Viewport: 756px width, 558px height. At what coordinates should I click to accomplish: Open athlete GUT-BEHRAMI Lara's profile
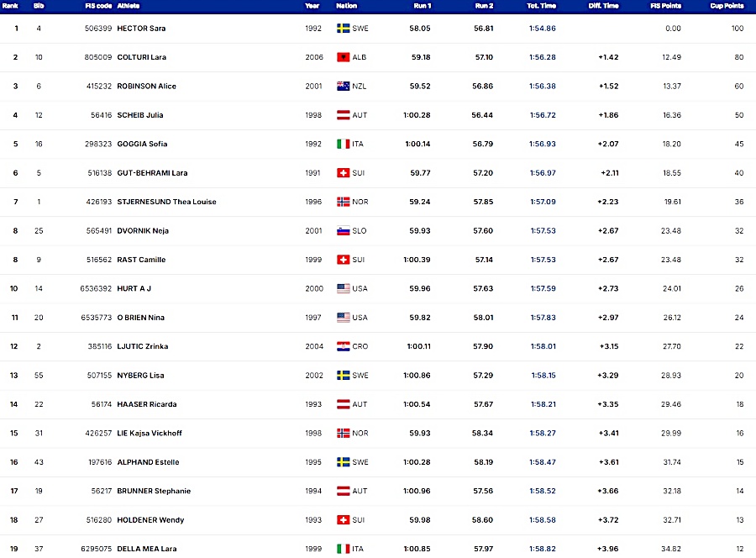[x=152, y=173]
